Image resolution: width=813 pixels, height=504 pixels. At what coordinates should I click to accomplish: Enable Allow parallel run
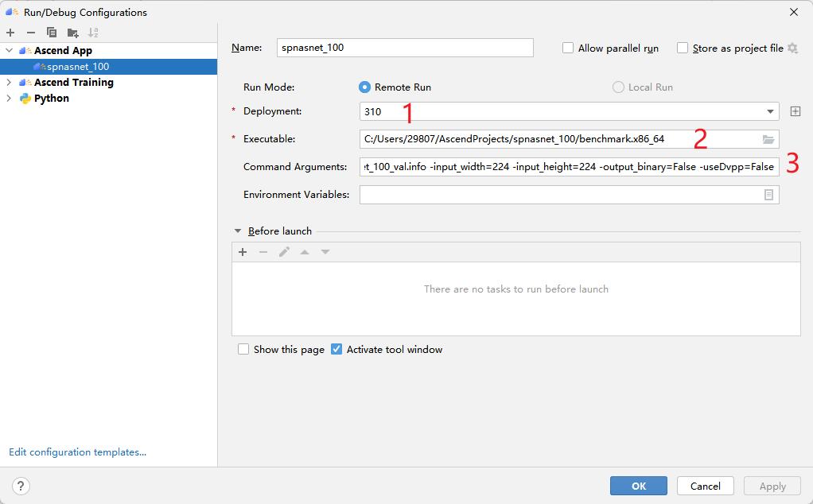[x=568, y=48]
